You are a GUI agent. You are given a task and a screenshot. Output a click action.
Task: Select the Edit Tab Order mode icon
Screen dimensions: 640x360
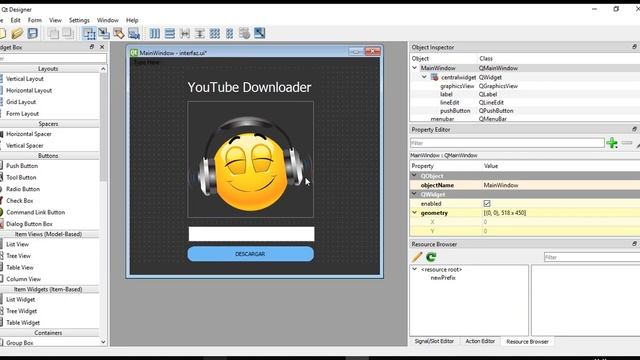[x=134, y=33]
